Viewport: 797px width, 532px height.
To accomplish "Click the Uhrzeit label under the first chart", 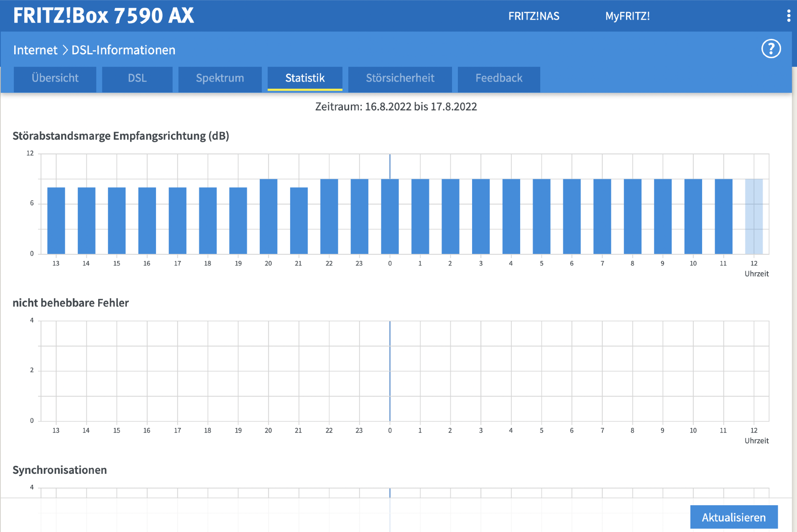I will tap(756, 274).
